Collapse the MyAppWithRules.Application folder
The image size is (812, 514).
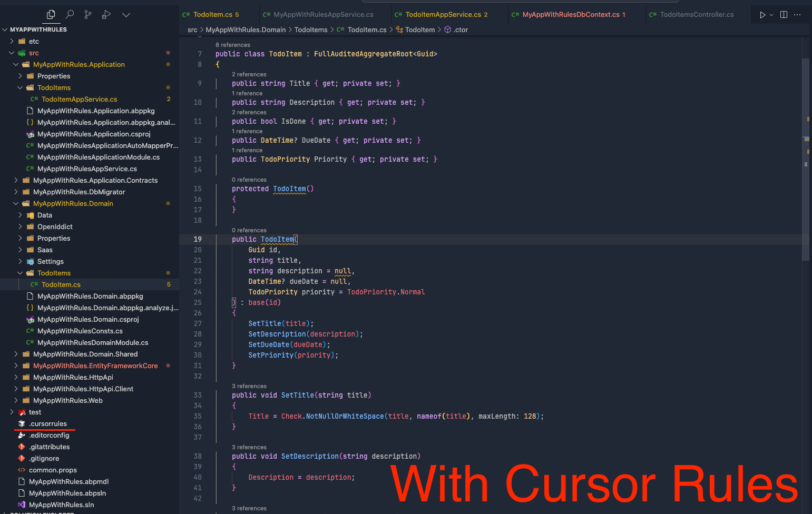[16, 64]
